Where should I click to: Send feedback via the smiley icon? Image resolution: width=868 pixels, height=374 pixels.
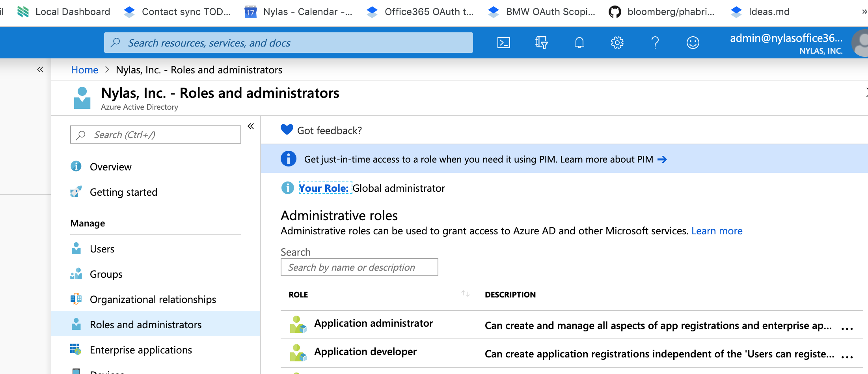click(693, 42)
